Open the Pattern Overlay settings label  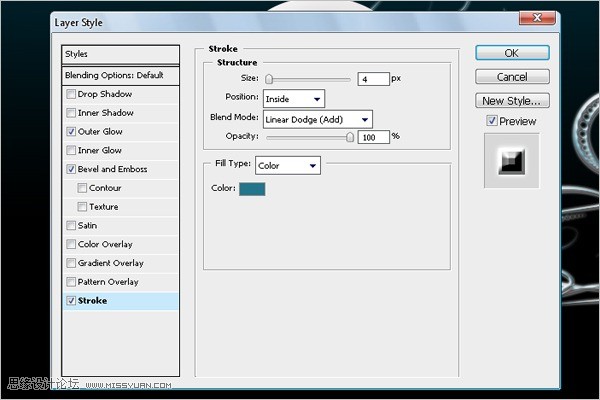pyautogui.click(x=108, y=282)
